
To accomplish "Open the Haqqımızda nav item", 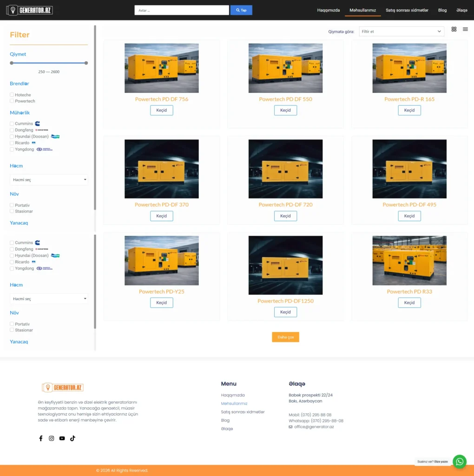I will [x=329, y=10].
